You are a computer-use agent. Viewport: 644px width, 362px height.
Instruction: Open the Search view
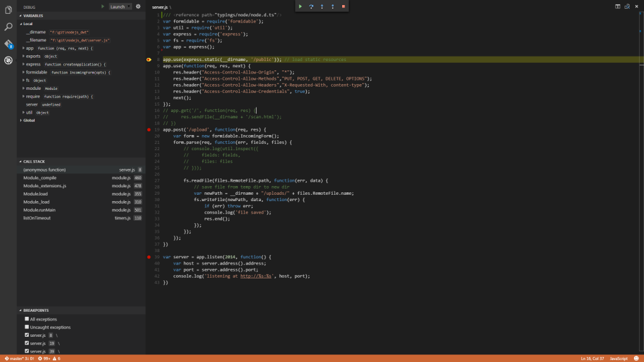click(8, 28)
